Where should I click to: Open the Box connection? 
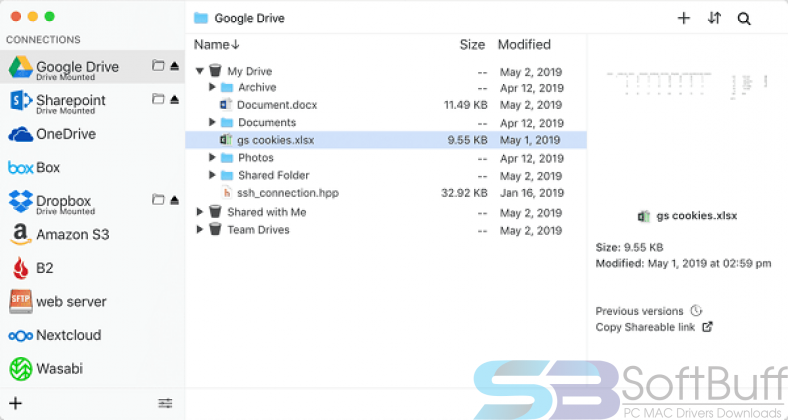point(92,167)
